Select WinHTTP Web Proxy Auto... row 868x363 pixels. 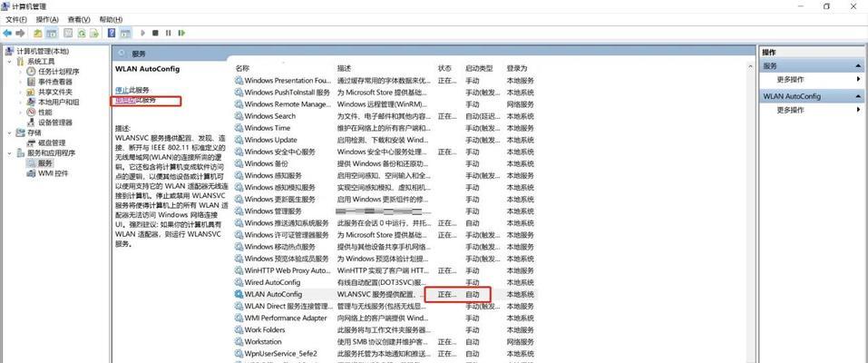[x=385, y=270]
